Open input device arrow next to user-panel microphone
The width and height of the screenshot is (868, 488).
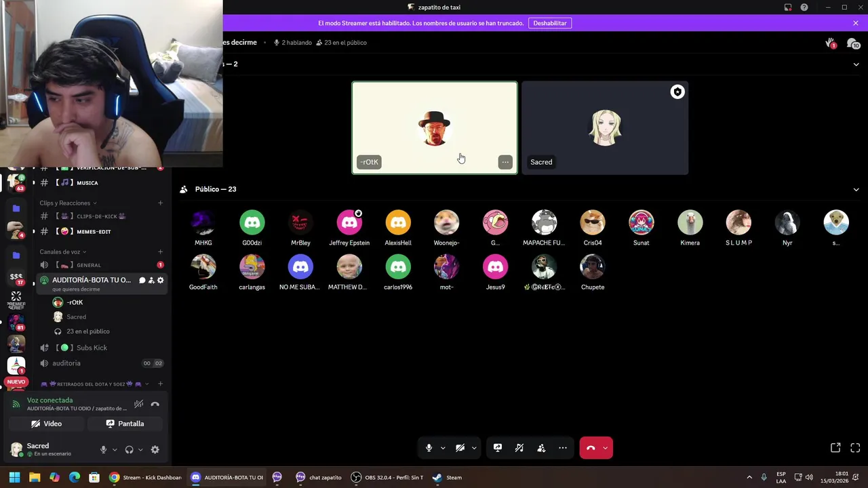click(x=115, y=449)
